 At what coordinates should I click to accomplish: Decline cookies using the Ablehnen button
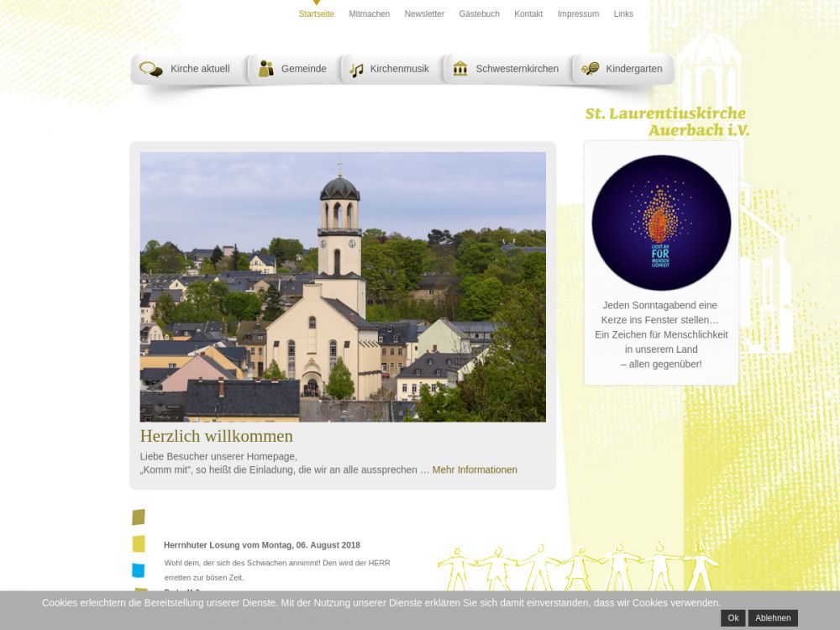pyautogui.click(x=773, y=618)
